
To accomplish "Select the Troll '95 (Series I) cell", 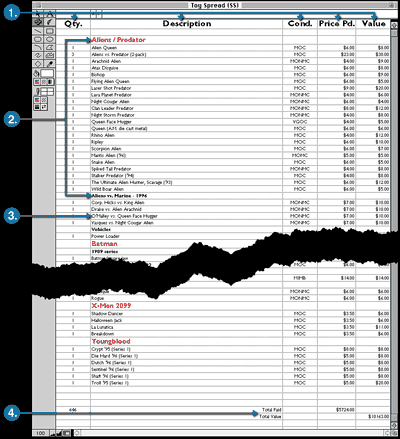I will click(x=187, y=383).
